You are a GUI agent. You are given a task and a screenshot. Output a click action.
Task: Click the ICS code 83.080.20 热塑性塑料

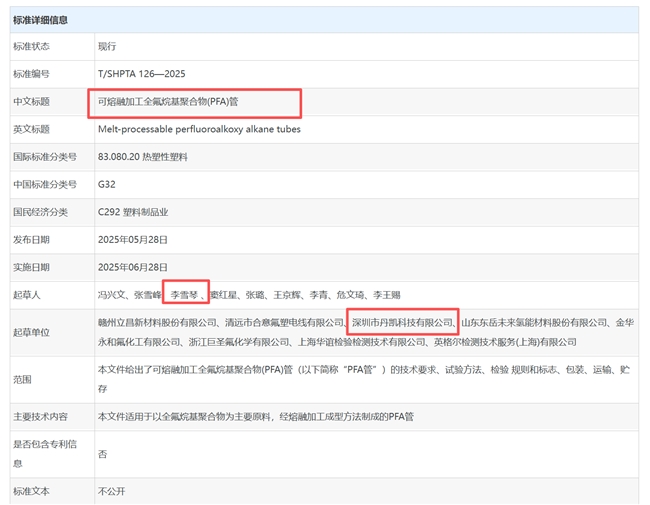tap(142, 157)
